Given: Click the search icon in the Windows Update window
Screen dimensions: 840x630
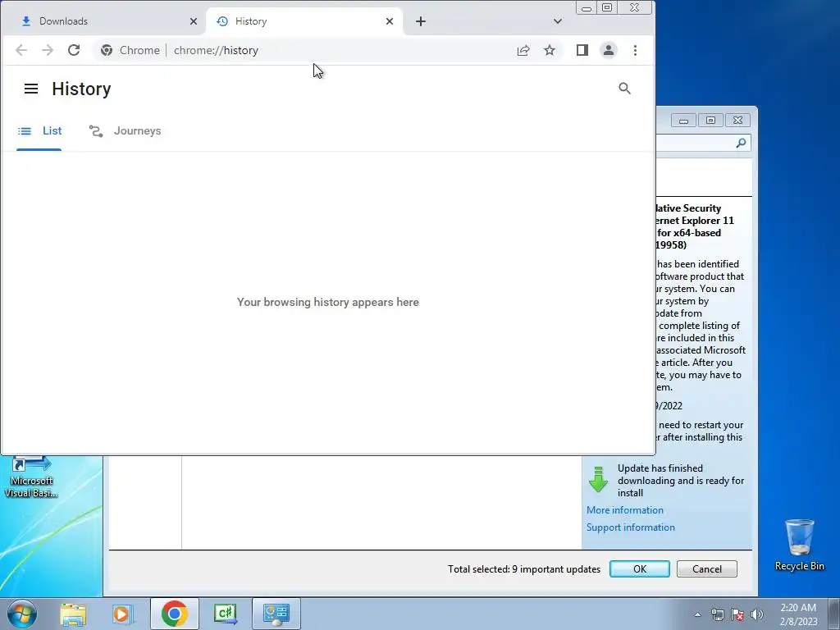Looking at the screenshot, I should 741,143.
